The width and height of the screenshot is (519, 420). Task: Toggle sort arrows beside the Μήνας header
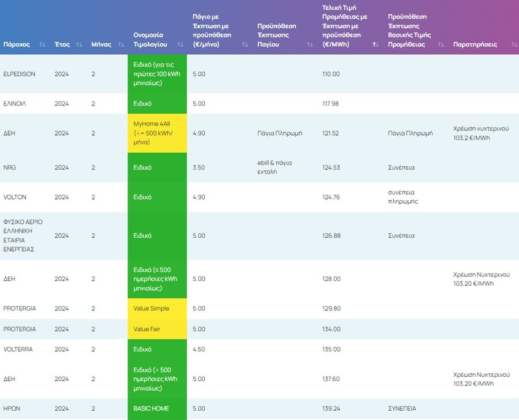click(x=121, y=44)
